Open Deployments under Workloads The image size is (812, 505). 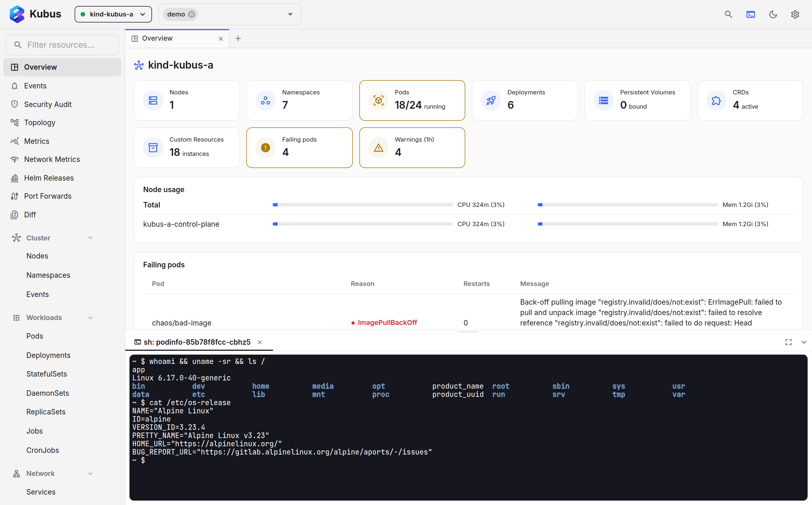pyautogui.click(x=48, y=355)
